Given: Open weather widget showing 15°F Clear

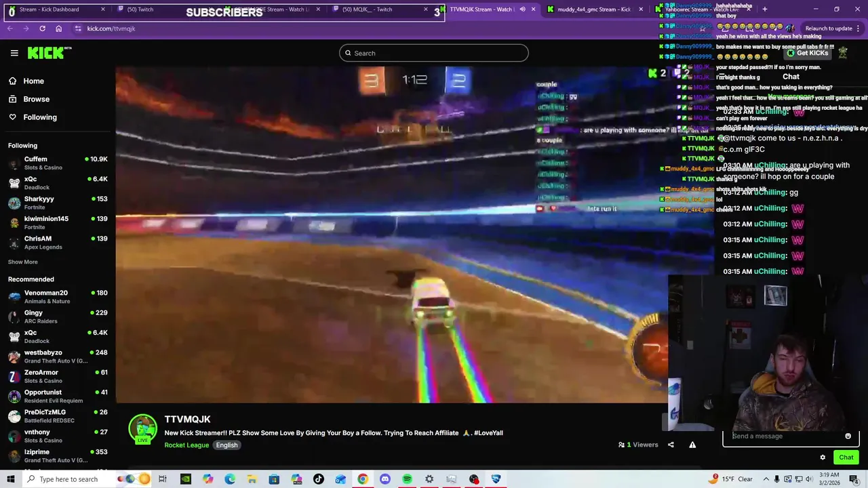Looking at the screenshot, I should tap(730, 479).
